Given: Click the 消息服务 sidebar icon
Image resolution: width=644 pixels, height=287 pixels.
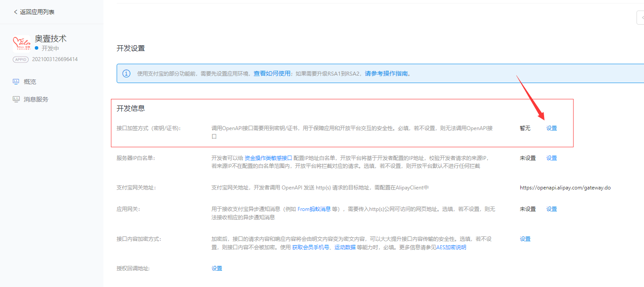Looking at the screenshot, I should point(16,99).
